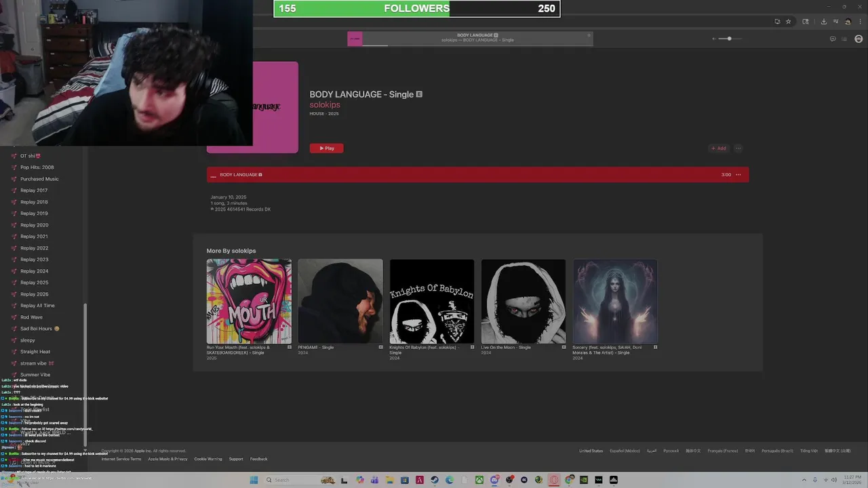Open the Replay 2020 playlist

click(x=34, y=225)
